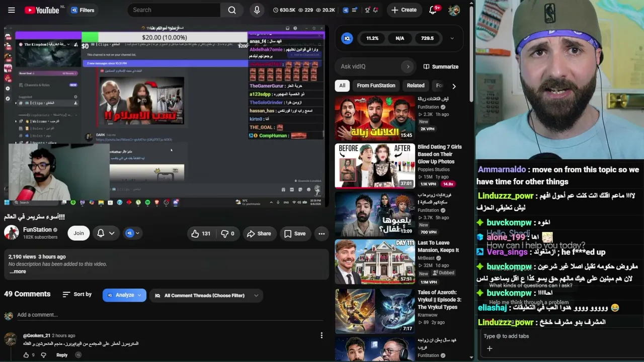The image size is (644, 362).
Task: Open the Create menu
Action: point(404,10)
